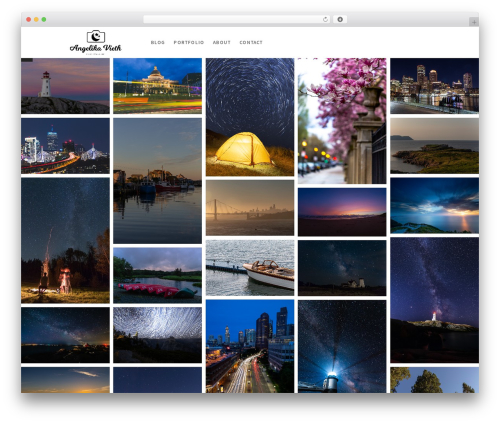Screen dimensions: 500x423
Task: Click the yellow minimize dot
Action: click(x=36, y=20)
